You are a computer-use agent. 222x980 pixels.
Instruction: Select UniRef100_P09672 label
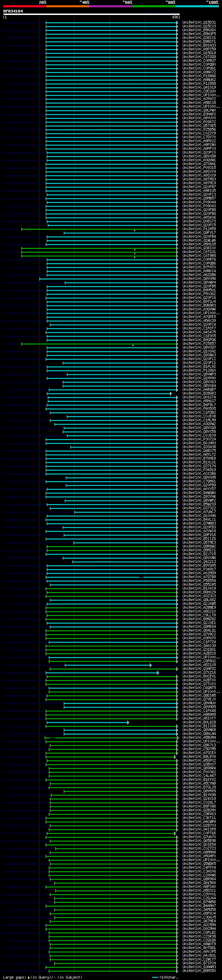coord(199,122)
